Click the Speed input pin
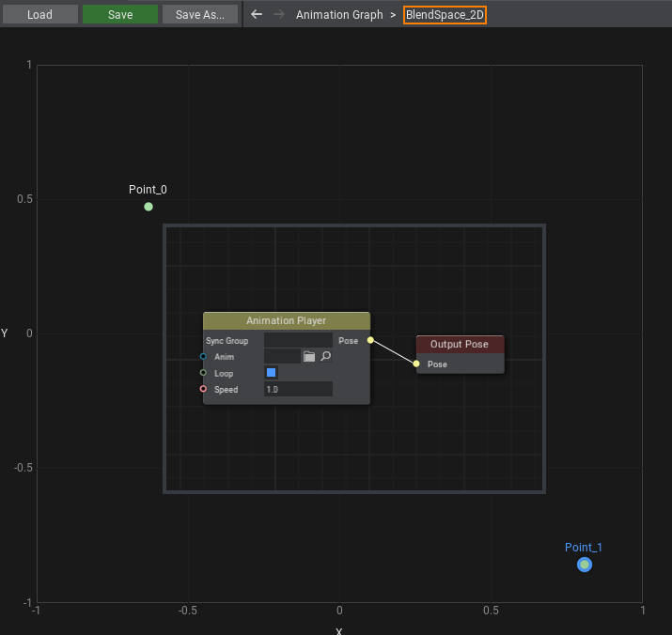 tap(203, 389)
